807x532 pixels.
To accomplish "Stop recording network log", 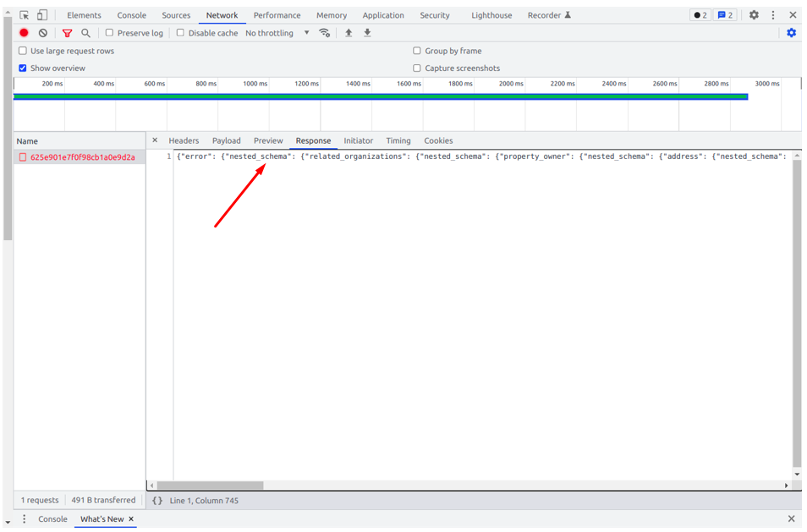I will coord(24,33).
